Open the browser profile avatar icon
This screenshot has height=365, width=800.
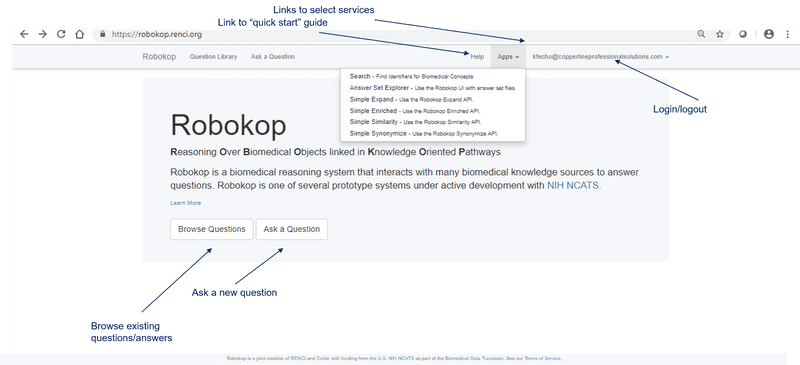[769, 34]
